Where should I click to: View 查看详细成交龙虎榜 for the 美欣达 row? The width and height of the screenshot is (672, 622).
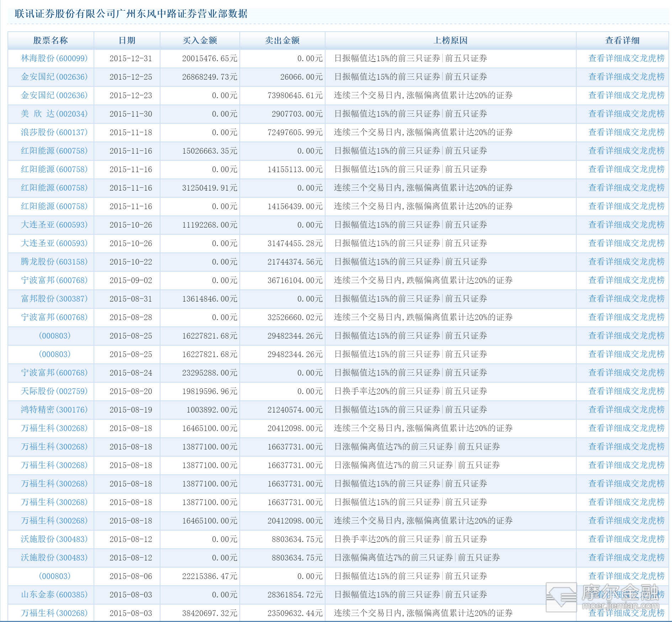coord(626,114)
